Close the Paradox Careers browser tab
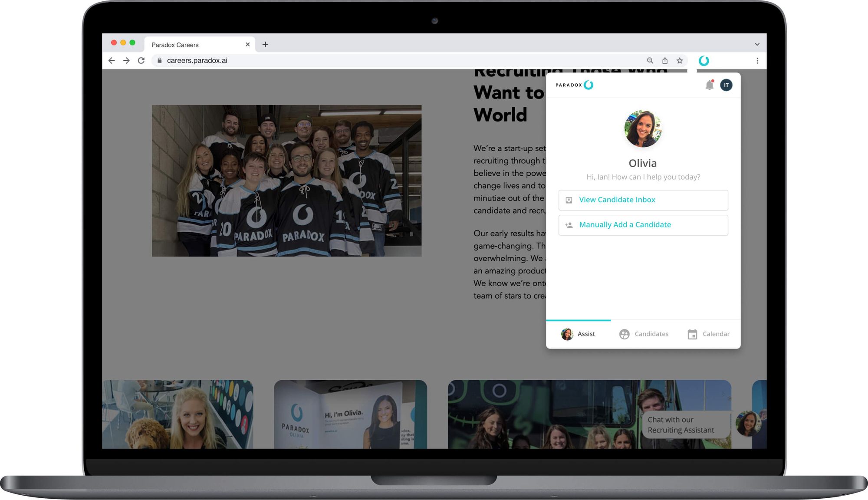This screenshot has width=868, height=500. pos(247,44)
